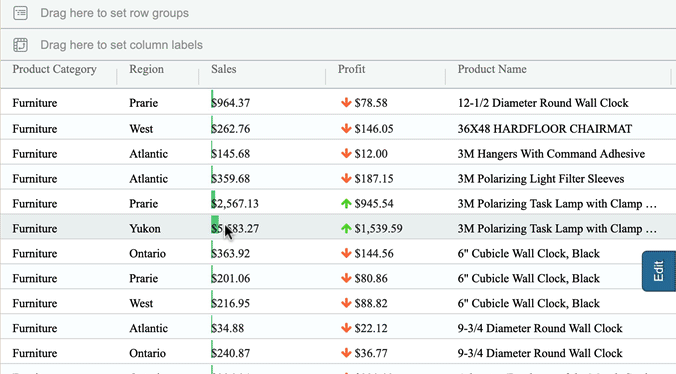Click the column labels pivot icon
676x374 pixels.
tap(20, 45)
